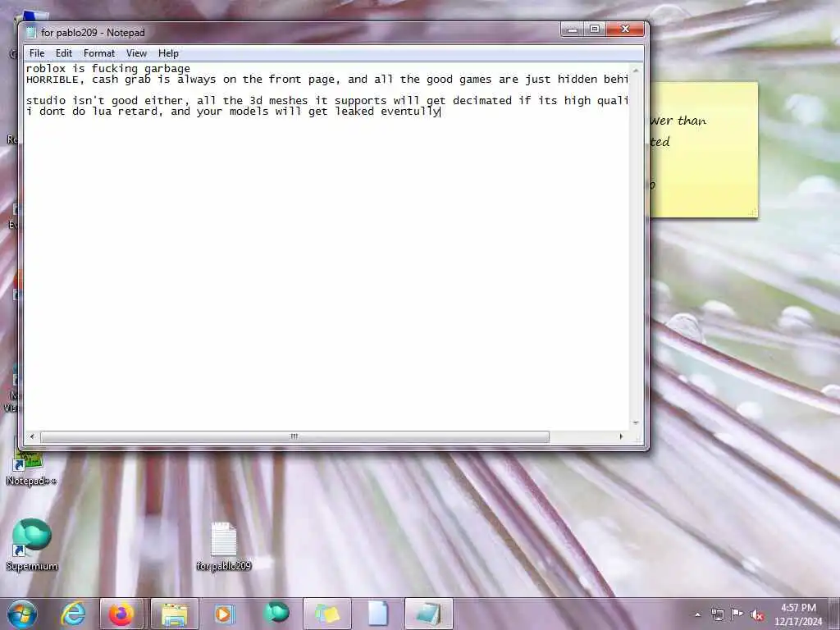Image resolution: width=840 pixels, height=630 pixels.
Task: Click the sticky note resize grip
Action: (753, 212)
